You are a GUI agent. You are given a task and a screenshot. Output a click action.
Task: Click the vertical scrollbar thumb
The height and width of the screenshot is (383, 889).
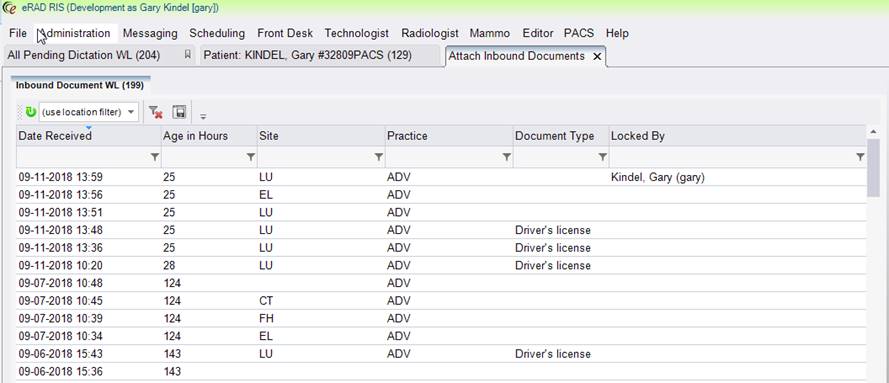click(x=873, y=168)
